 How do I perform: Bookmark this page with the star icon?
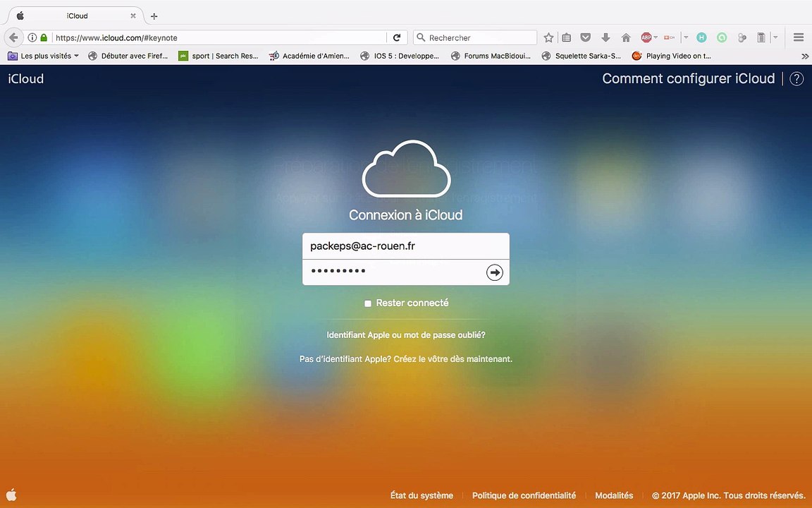click(548, 37)
